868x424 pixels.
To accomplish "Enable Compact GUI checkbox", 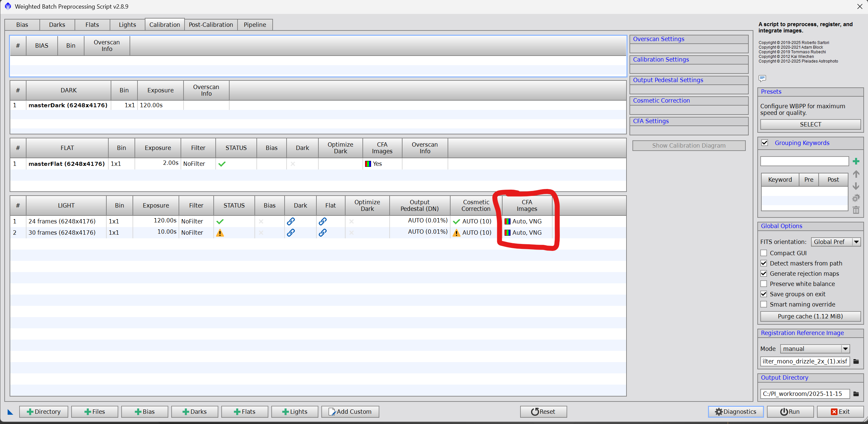I will pyautogui.click(x=764, y=253).
